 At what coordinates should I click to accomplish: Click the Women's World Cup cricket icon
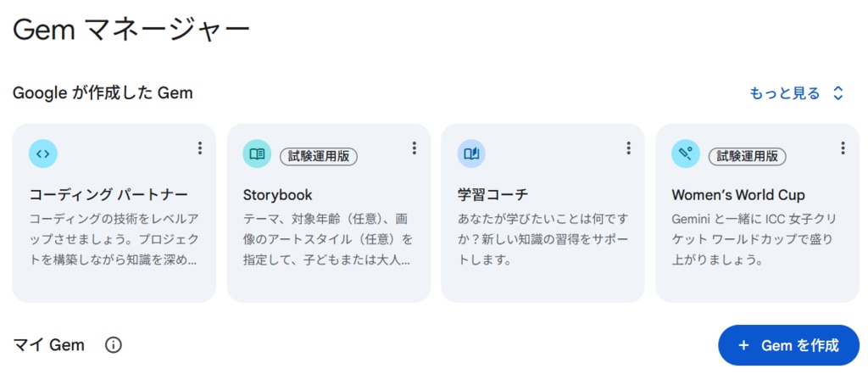[686, 154]
